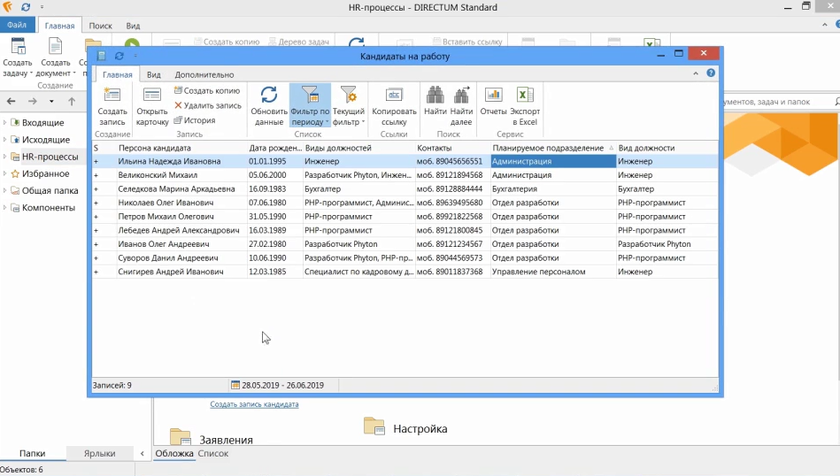This screenshot has height=476, width=840.
Task: Open the Файл menu in the main window
Action: [17, 26]
